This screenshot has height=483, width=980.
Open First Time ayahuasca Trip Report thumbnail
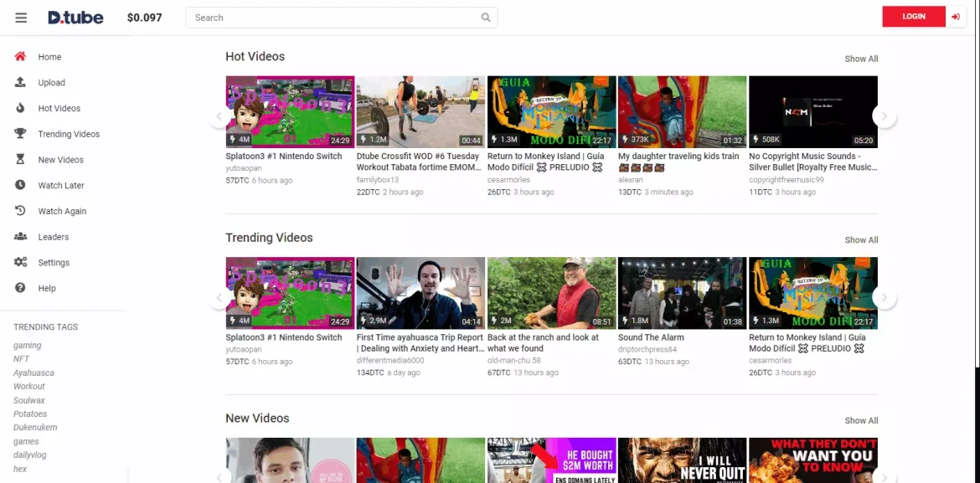pyautogui.click(x=420, y=293)
